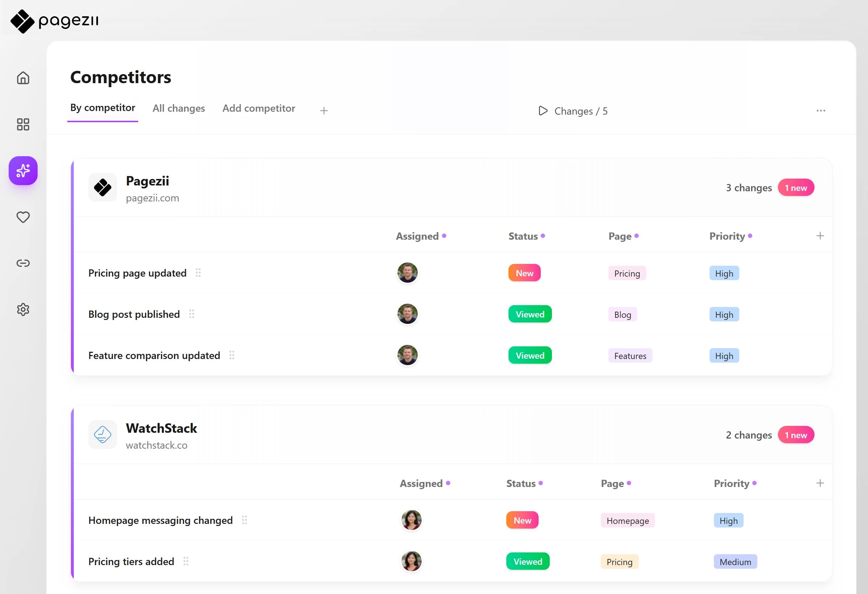This screenshot has height=594, width=868.
Task: Click the 1 new badge on the Pagezii card
Action: [796, 187]
